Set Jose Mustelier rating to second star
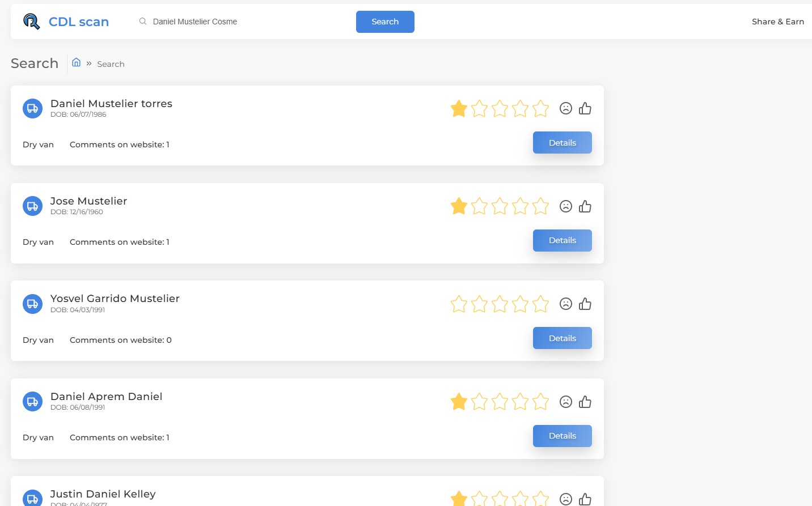812x506 pixels. pos(479,206)
